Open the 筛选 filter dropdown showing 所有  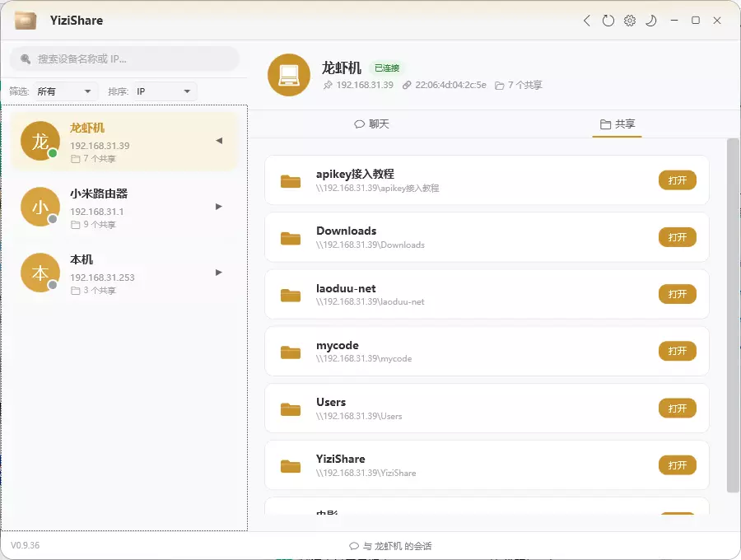point(65,91)
